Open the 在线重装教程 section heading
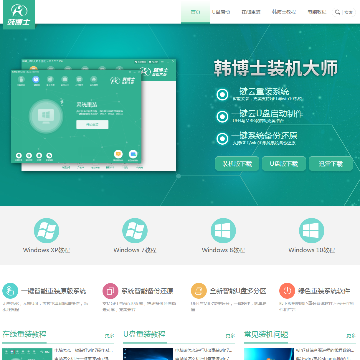360x360 pixels. point(24,334)
